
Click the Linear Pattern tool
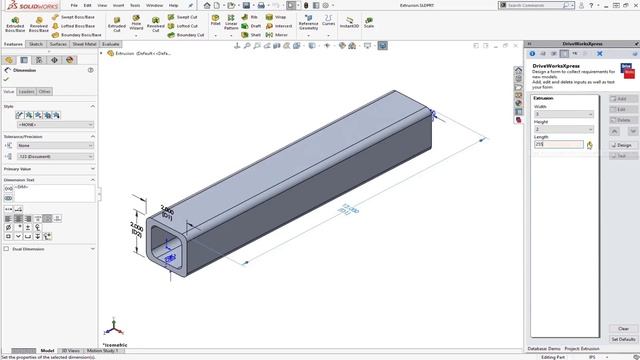pos(231,23)
